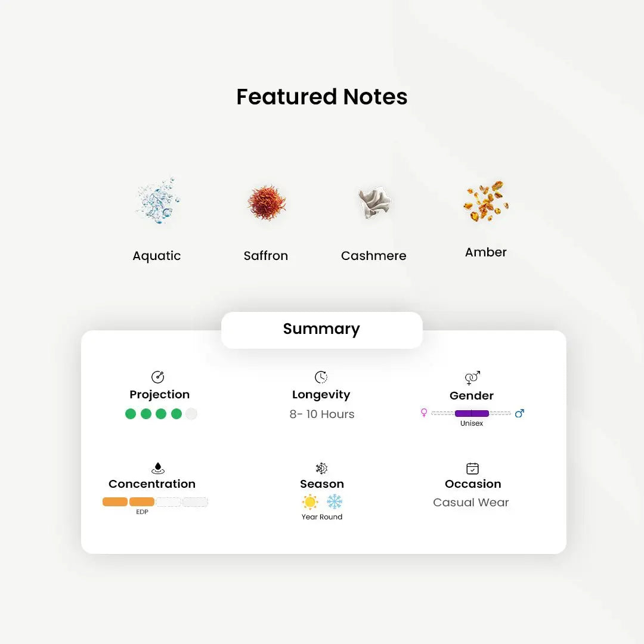
Task: Click the Cashmere fabric image
Action: [x=374, y=202]
